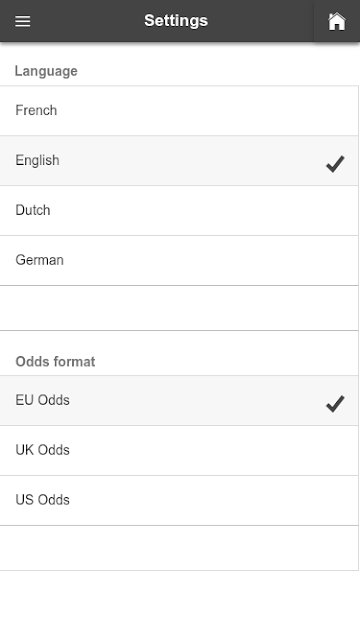Click the Odds format section heading
The image size is (360, 640).
tap(55, 362)
